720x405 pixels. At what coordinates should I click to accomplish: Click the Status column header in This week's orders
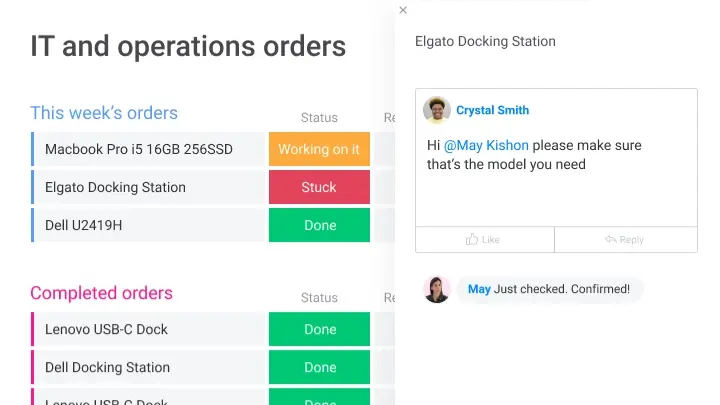tap(319, 117)
